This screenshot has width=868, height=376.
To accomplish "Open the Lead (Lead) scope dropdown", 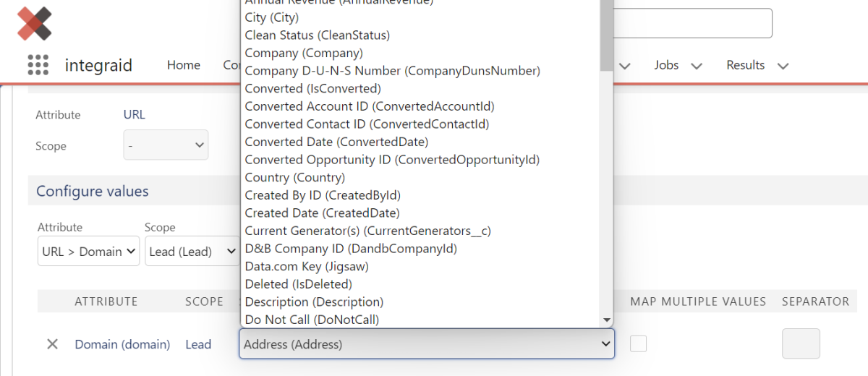I will coord(192,251).
